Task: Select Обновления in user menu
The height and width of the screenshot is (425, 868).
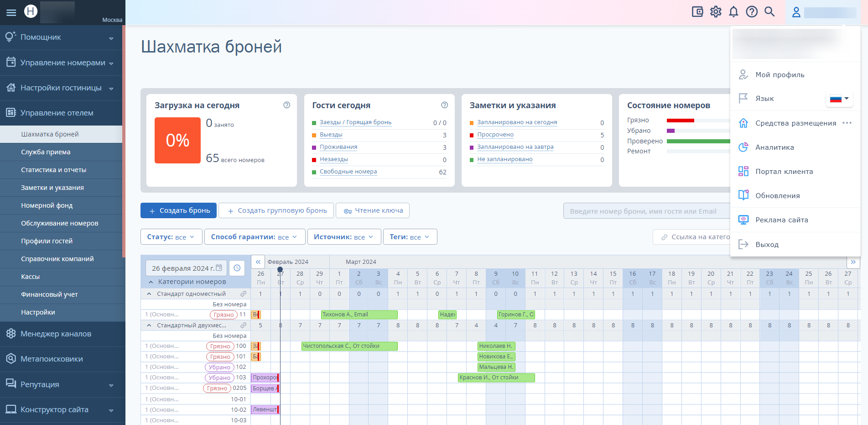Action: pyautogui.click(x=795, y=195)
